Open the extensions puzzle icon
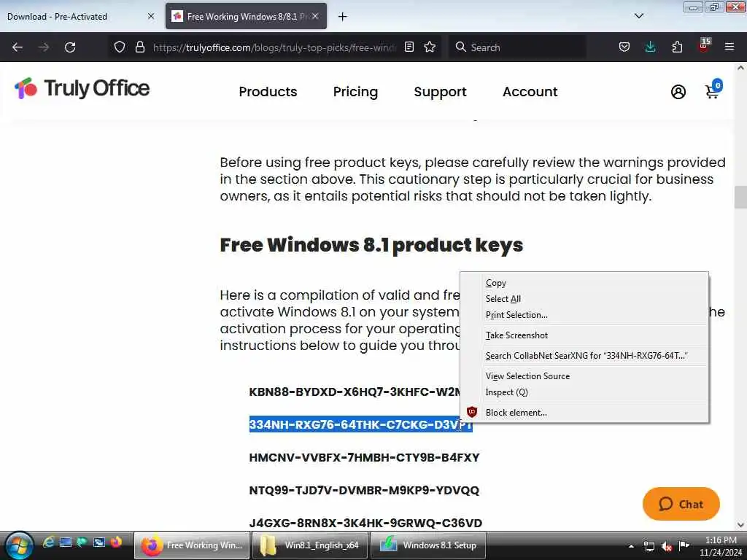 (x=677, y=47)
